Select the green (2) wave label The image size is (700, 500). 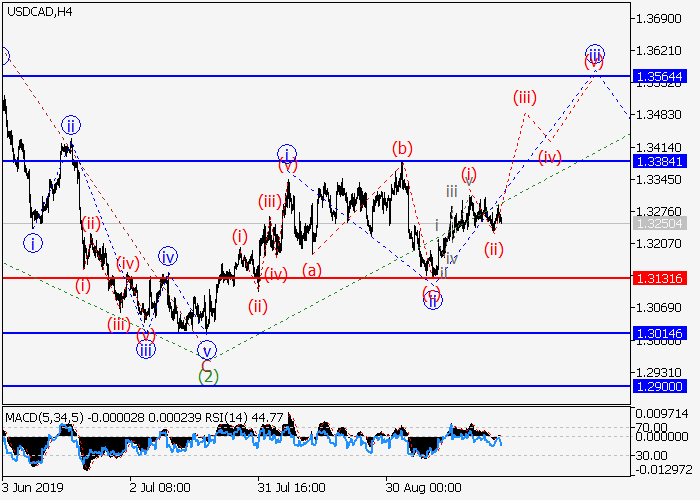pyautogui.click(x=207, y=376)
